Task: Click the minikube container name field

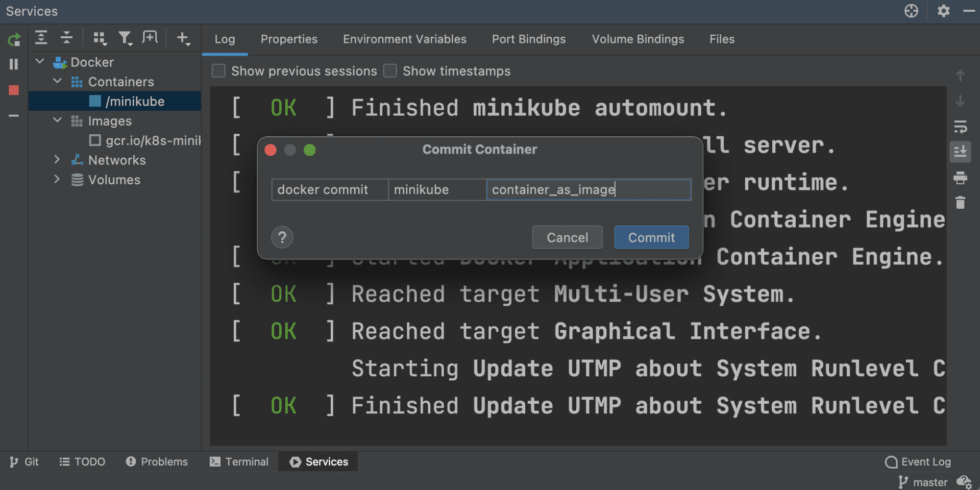Action: point(437,190)
